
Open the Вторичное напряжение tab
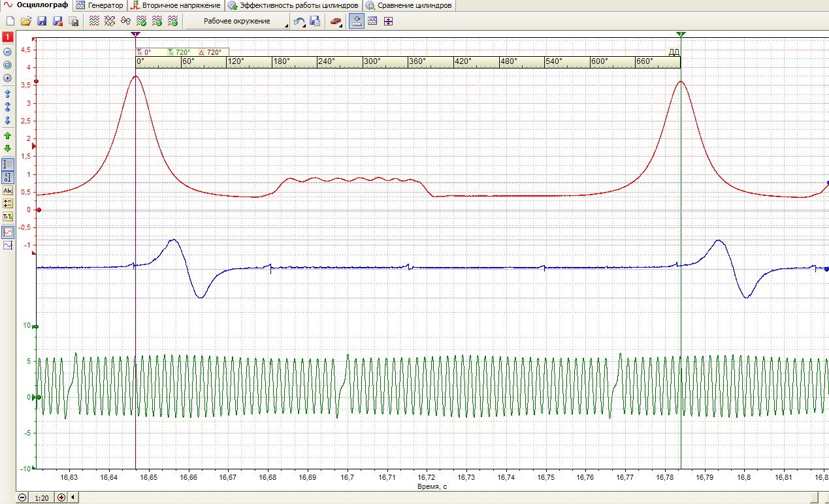[176, 5]
